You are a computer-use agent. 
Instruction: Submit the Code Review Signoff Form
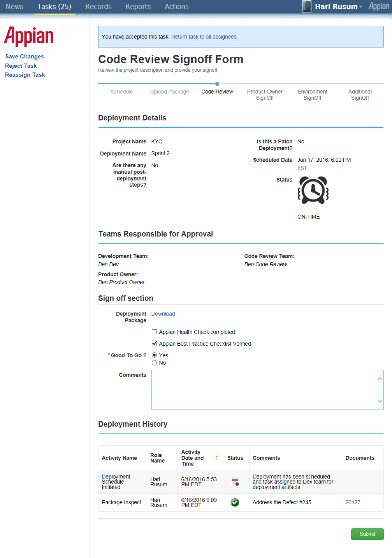[367, 534]
